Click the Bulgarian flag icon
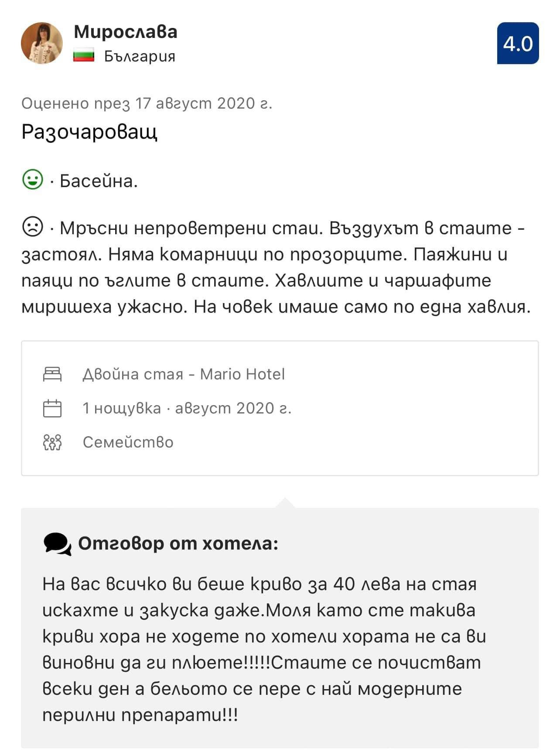The image size is (560, 755). 84,56
